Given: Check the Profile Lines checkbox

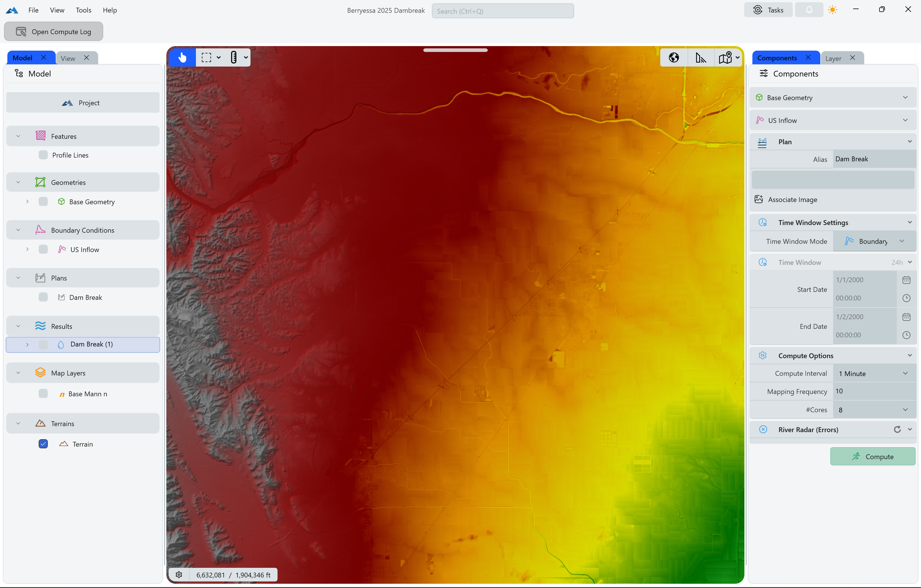Looking at the screenshot, I should point(43,155).
